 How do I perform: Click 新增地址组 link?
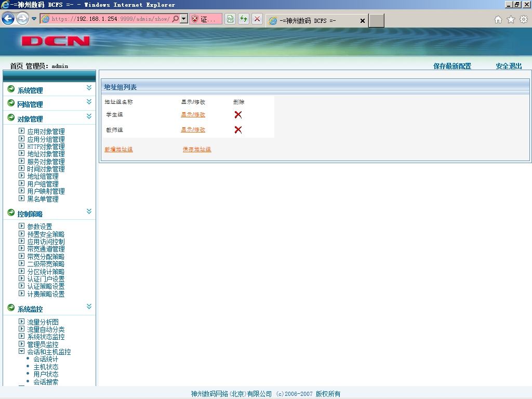point(118,149)
